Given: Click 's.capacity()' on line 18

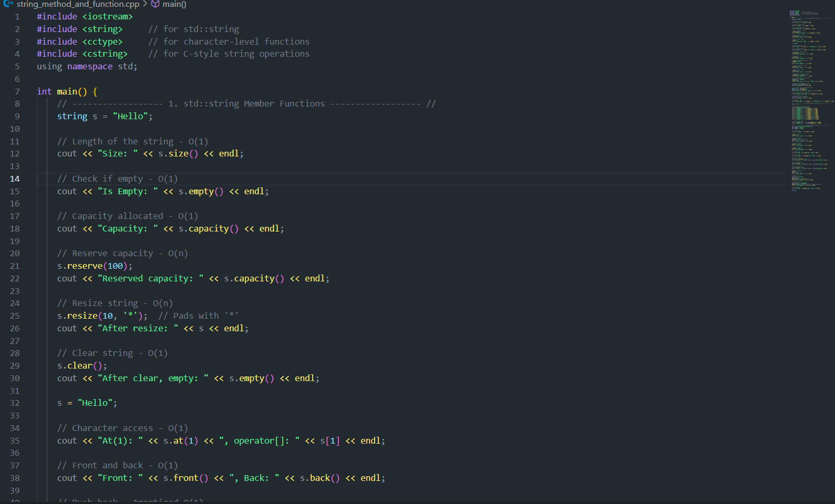Looking at the screenshot, I should click(x=209, y=229).
